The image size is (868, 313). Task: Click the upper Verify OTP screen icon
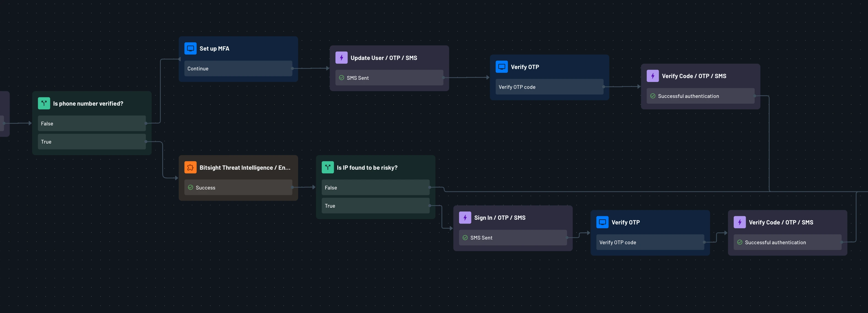pyautogui.click(x=501, y=67)
